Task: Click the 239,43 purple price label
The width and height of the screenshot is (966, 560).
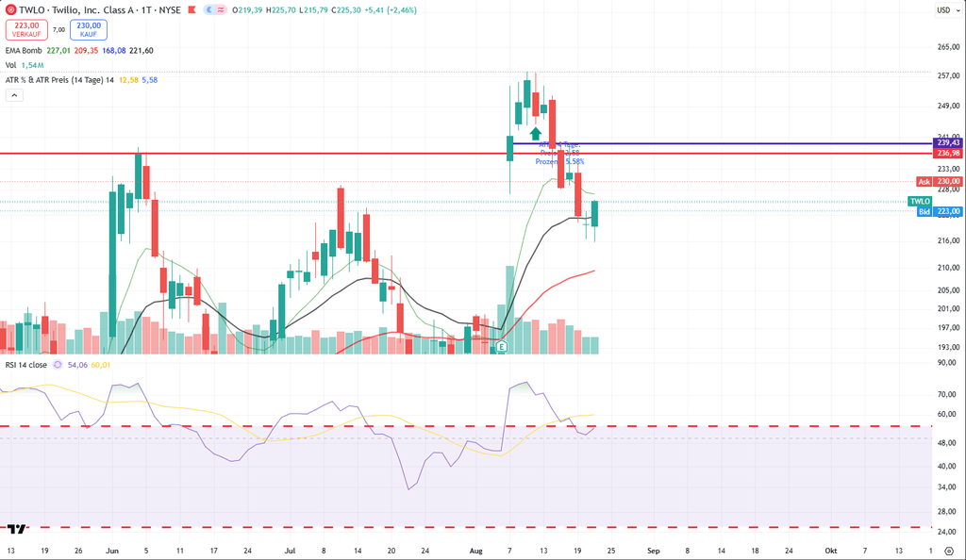Action: click(949, 142)
